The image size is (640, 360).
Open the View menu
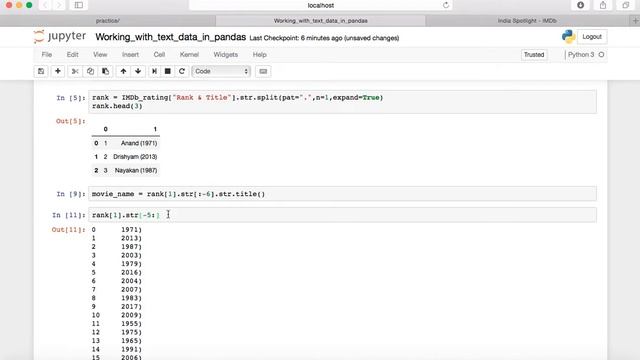coord(100,55)
